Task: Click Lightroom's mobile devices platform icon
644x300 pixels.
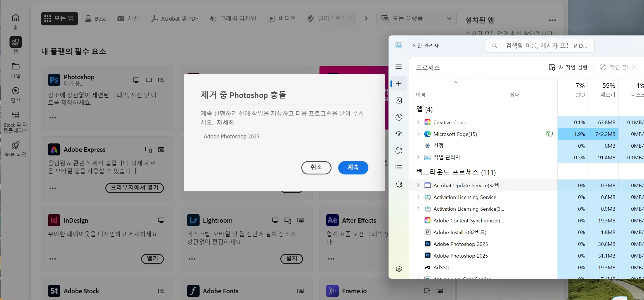Action: click(x=288, y=220)
